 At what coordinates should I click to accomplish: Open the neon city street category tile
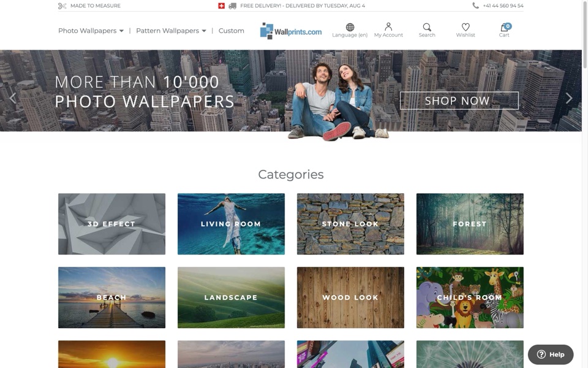(x=350, y=354)
